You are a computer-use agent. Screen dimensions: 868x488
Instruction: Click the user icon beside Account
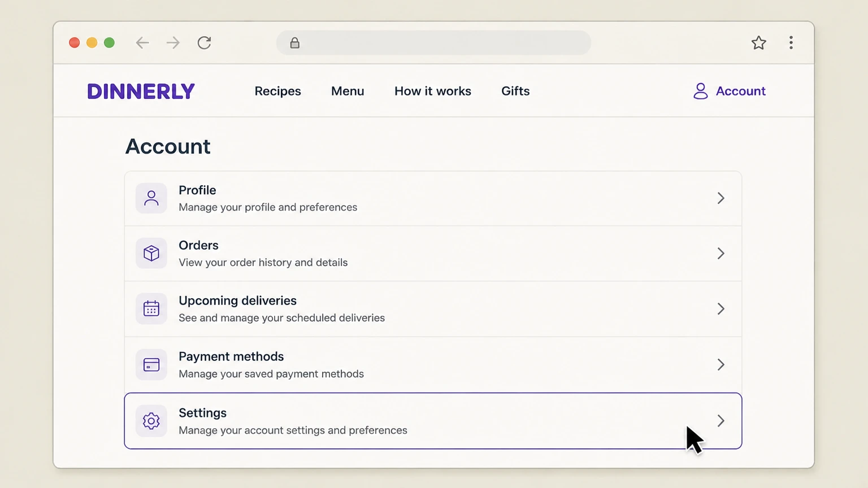(x=700, y=91)
